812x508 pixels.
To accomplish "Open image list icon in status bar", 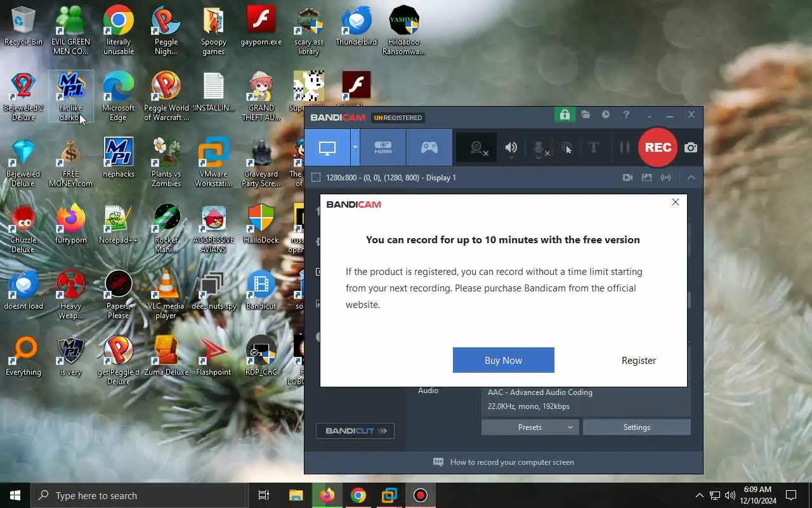I will pyautogui.click(x=646, y=178).
